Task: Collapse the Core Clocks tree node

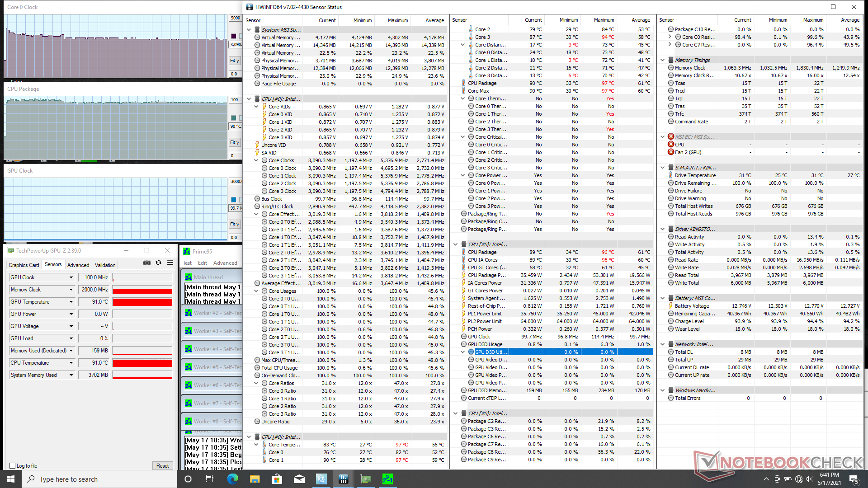Action: 256,160
